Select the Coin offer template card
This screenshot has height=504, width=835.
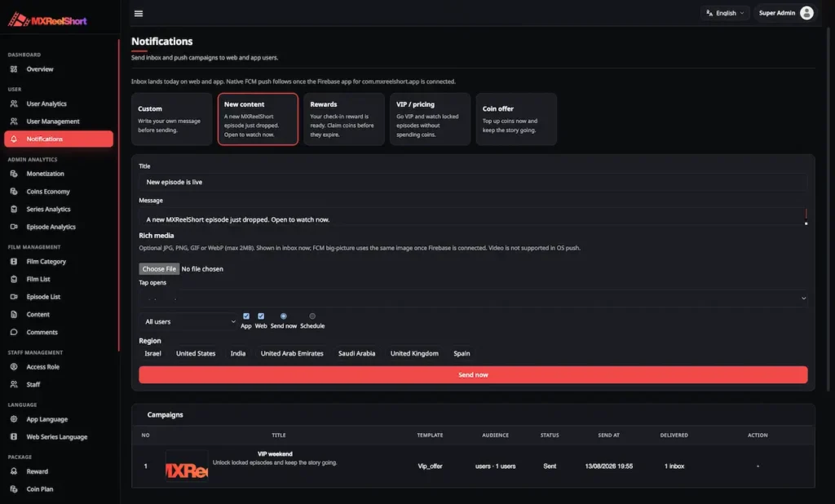[516, 119]
